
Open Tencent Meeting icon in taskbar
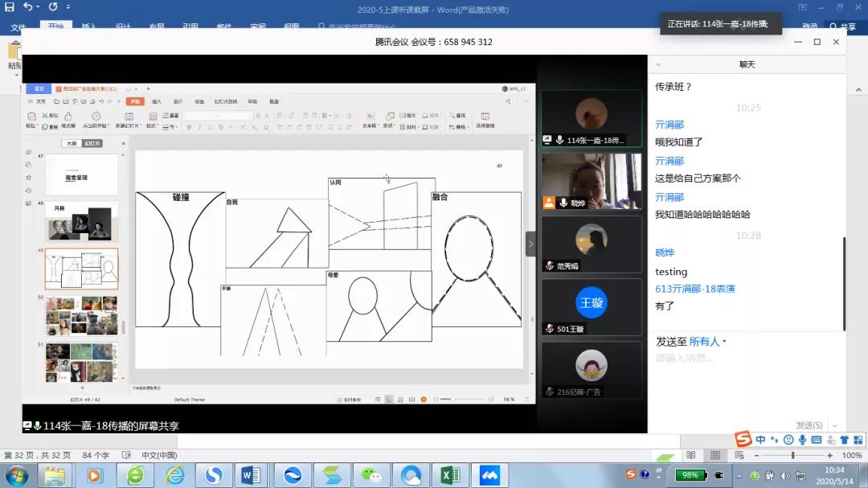click(488, 475)
